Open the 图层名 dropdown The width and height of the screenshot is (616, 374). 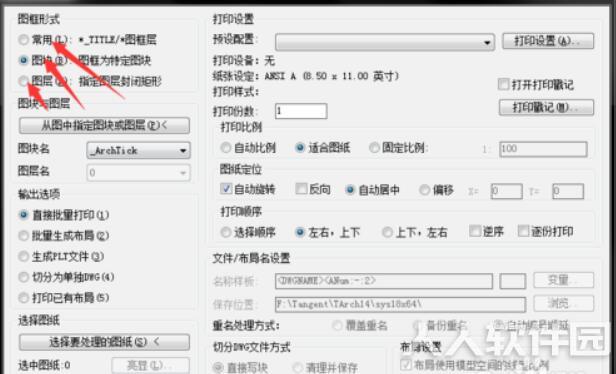click(x=138, y=172)
